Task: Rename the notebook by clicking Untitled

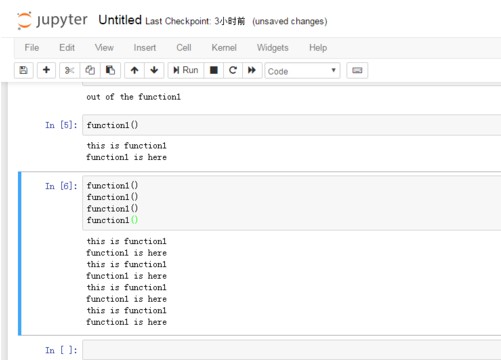Action: click(x=120, y=20)
